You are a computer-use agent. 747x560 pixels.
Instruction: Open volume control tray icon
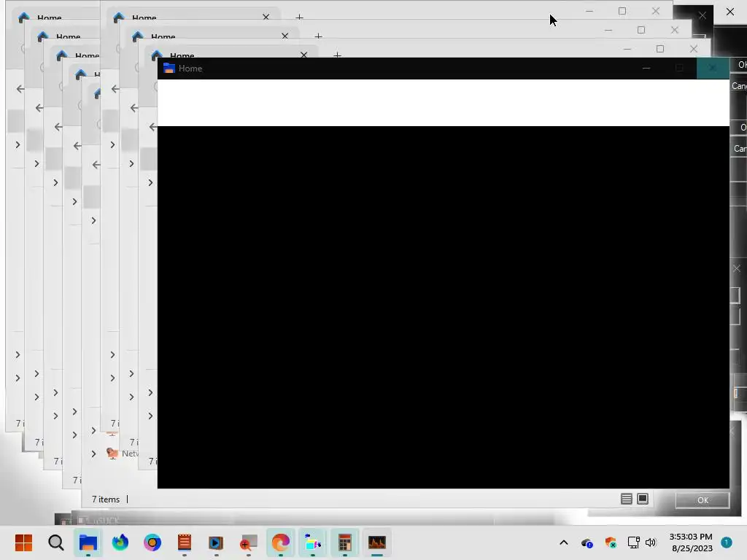point(651,542)
